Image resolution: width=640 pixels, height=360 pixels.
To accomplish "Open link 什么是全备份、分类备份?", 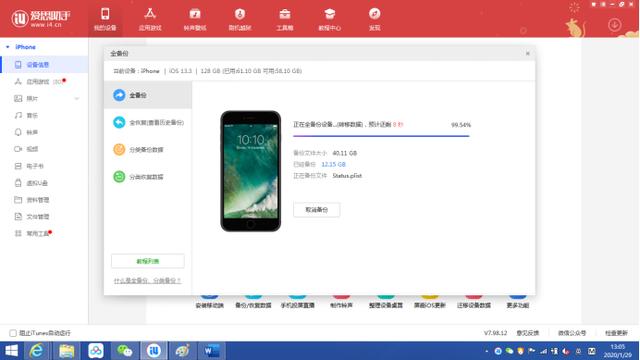I will [147, 280].
